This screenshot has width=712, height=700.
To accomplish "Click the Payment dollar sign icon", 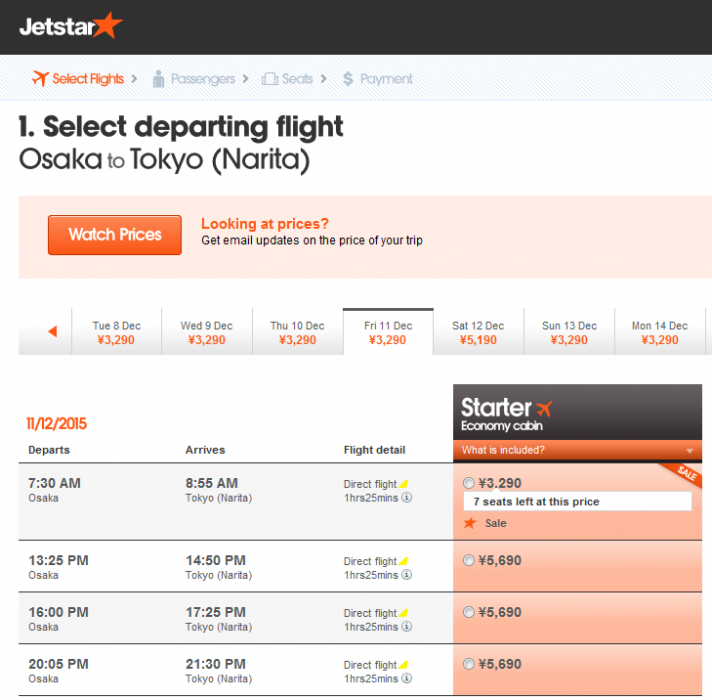I will [348, 79].
